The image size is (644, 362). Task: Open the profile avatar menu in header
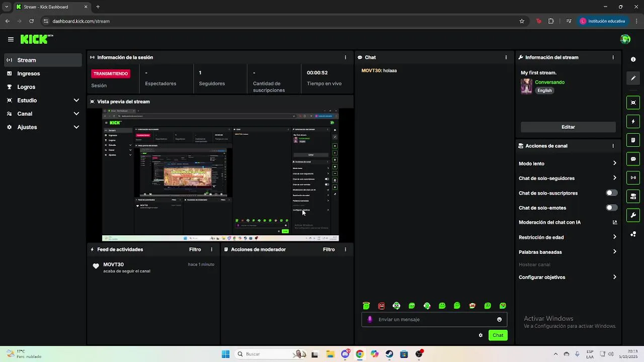pyautogui.click(x=625, y=39)
